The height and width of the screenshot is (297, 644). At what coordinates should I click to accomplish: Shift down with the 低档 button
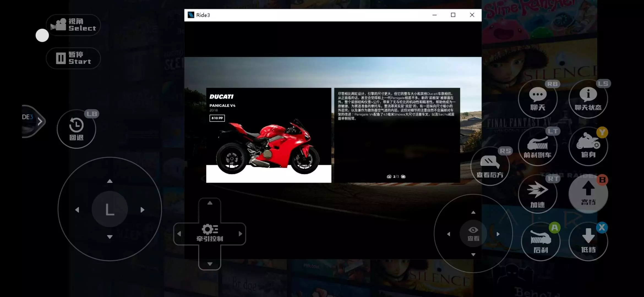(588, 241)
